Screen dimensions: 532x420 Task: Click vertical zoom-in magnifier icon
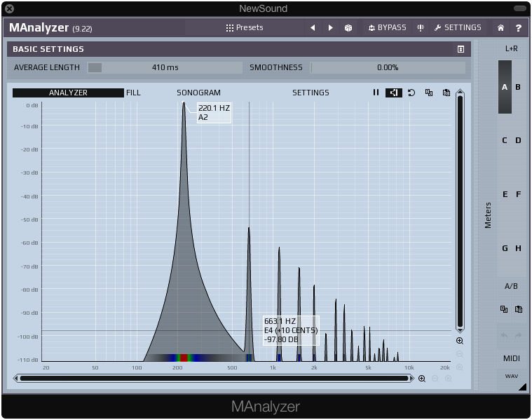click(460, 341)
